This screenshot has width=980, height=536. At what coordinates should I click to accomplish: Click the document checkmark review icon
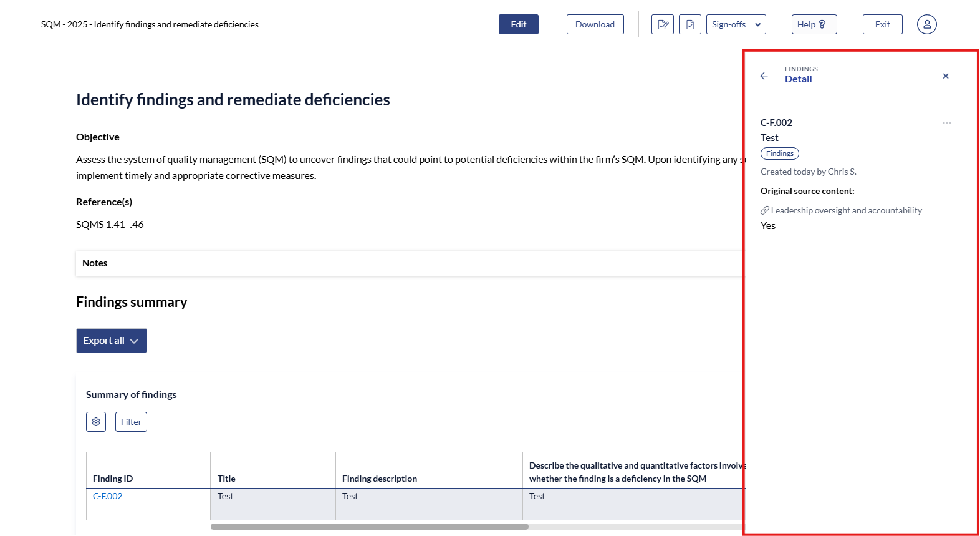pos(689,24)
